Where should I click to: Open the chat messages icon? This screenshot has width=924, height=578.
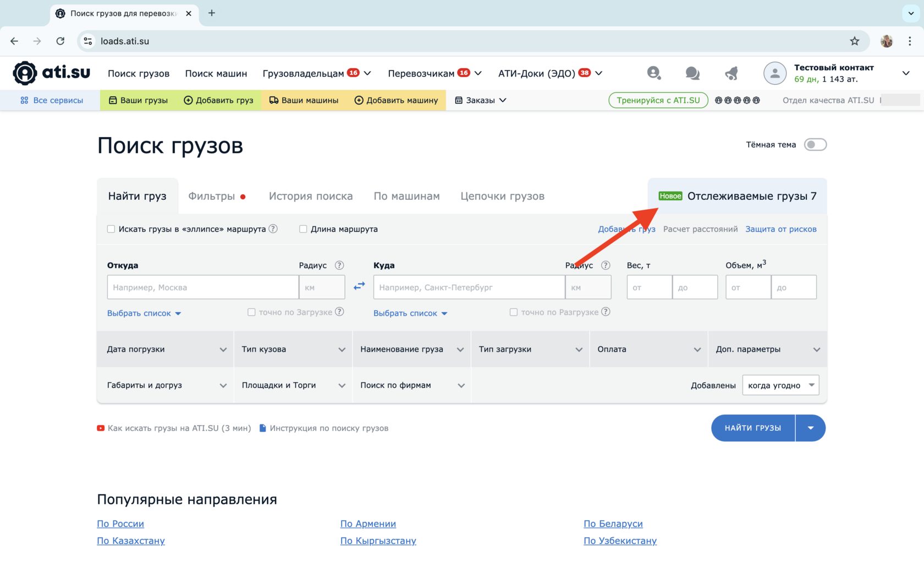click(x=692, y=73)
